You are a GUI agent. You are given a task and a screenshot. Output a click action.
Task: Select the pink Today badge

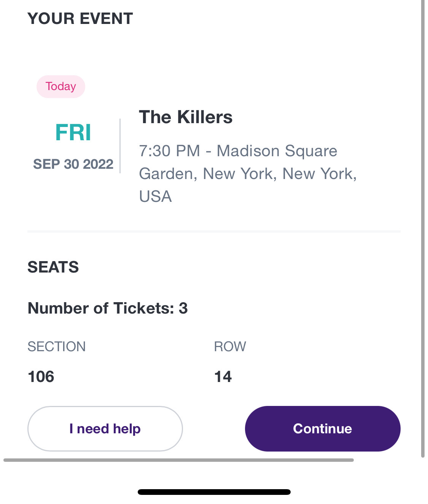61,86
